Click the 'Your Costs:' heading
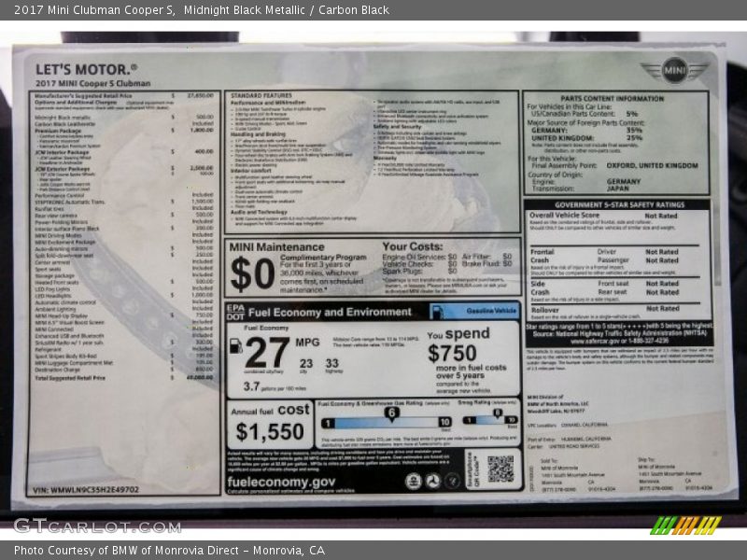Screen dimensions: 747x560 (412, 246)
